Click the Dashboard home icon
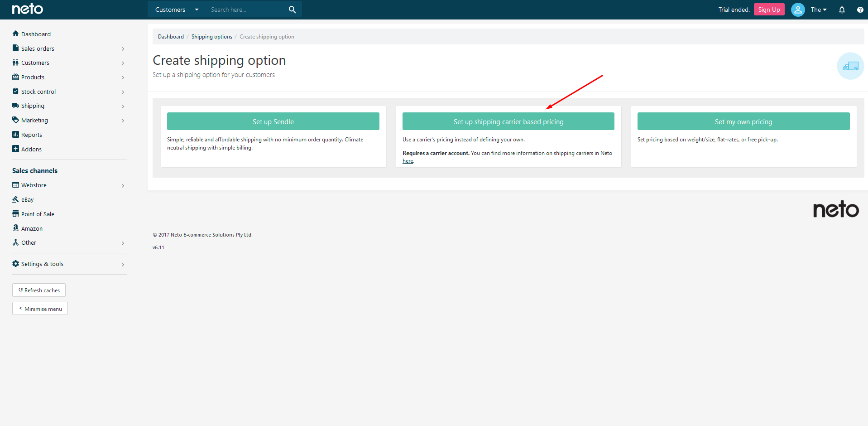Image resolution: width=868 pixels, height=426 pixels. (x=15, y=34)
